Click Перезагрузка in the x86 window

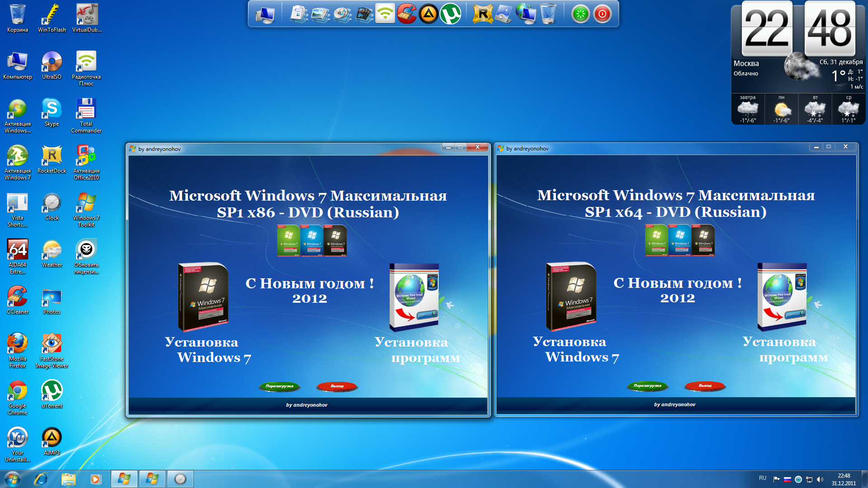point(279,386)
